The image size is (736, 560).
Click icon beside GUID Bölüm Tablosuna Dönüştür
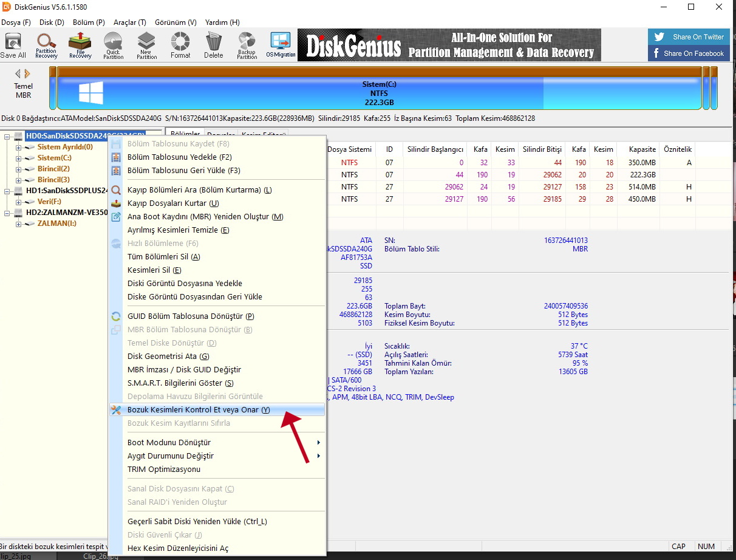click(116, 316)
